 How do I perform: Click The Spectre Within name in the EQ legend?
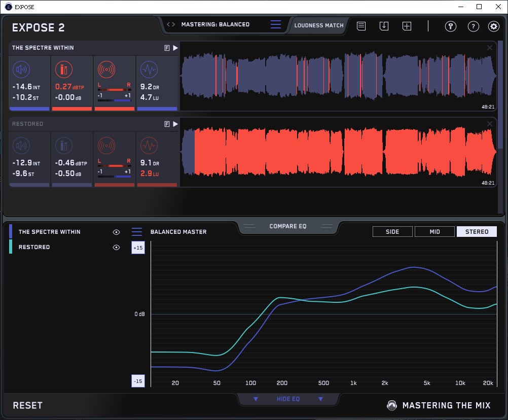point(50,232)
